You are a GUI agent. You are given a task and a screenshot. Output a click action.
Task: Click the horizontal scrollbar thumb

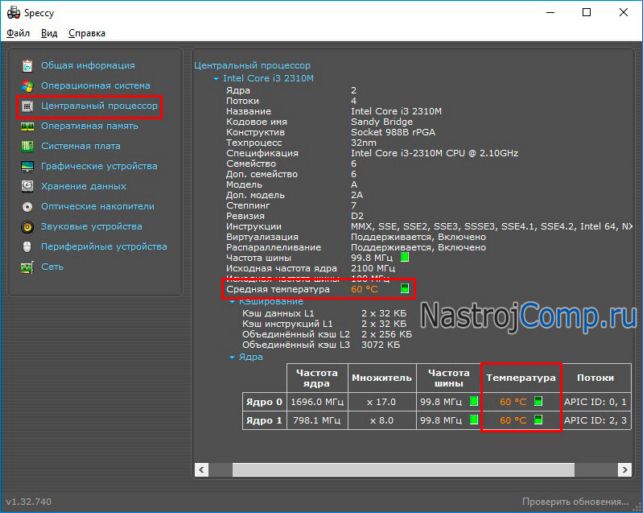pos(404,470)
